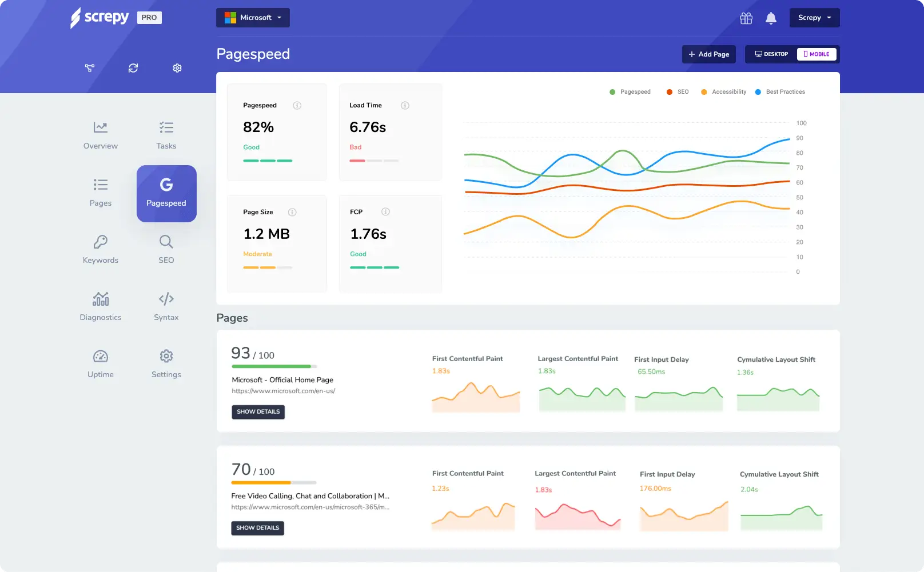Screen dimensions: 924x572
Task: Open the SEO magnifier icon
Action: click(166, 242)
